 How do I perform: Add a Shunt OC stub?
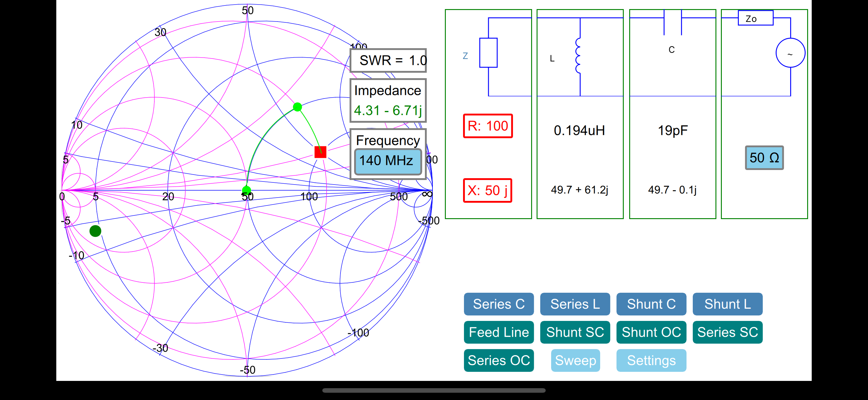[x=651, y=332]
